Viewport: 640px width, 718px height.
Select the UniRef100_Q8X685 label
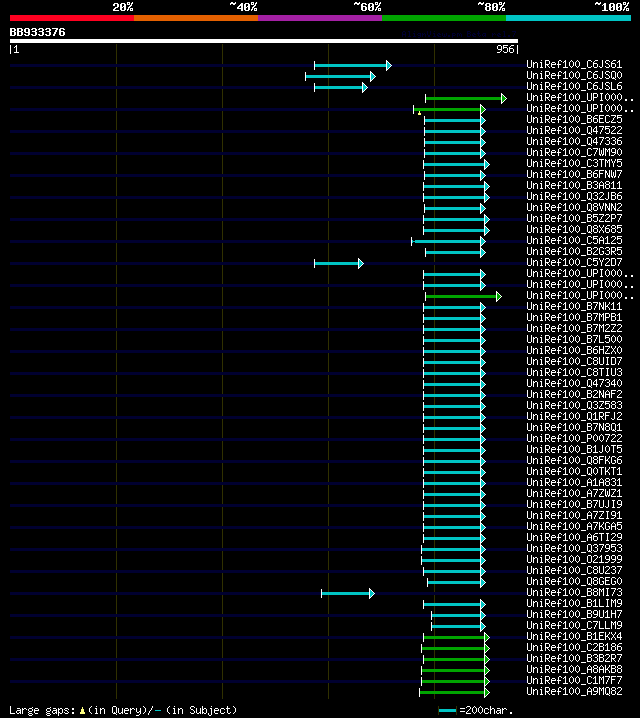[x=574, y=229]
